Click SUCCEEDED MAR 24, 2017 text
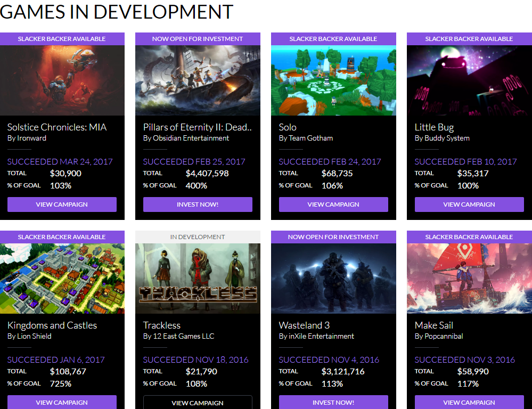This screenshot has width=532, height=409. click(60, 161)
